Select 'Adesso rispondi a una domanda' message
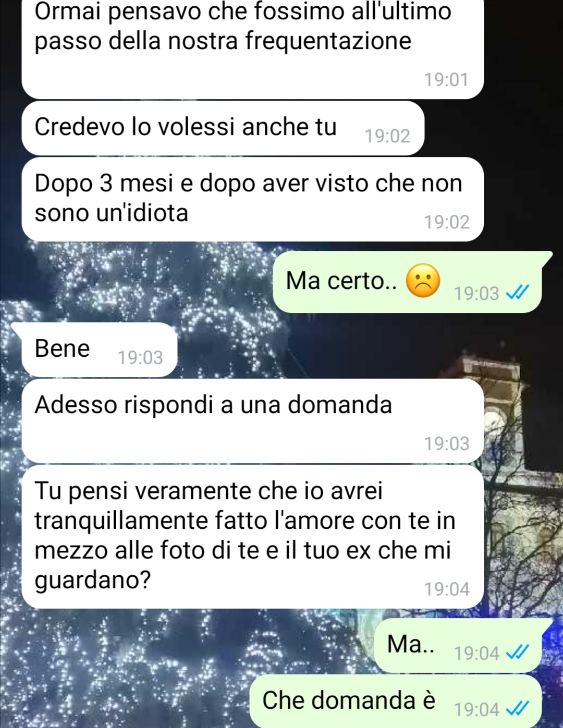Viewport: 563px width, 728px height. [253, 421]
